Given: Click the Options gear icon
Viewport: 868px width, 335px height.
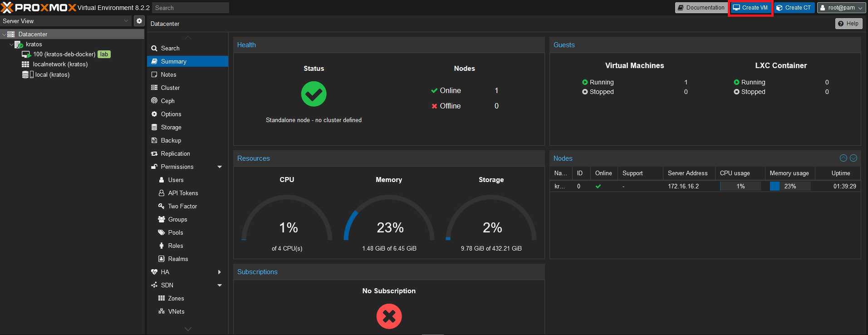Looking at the screenshot, I should click(154, 114).
